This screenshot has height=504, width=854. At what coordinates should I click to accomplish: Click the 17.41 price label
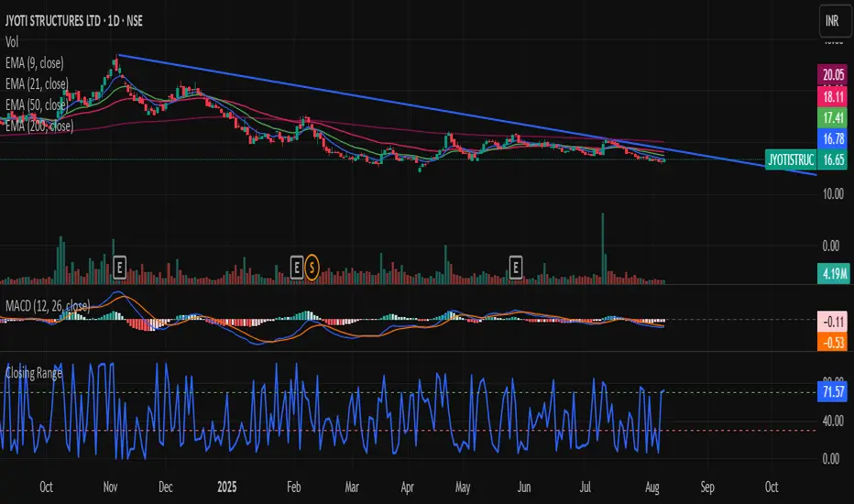click(833, 117)
